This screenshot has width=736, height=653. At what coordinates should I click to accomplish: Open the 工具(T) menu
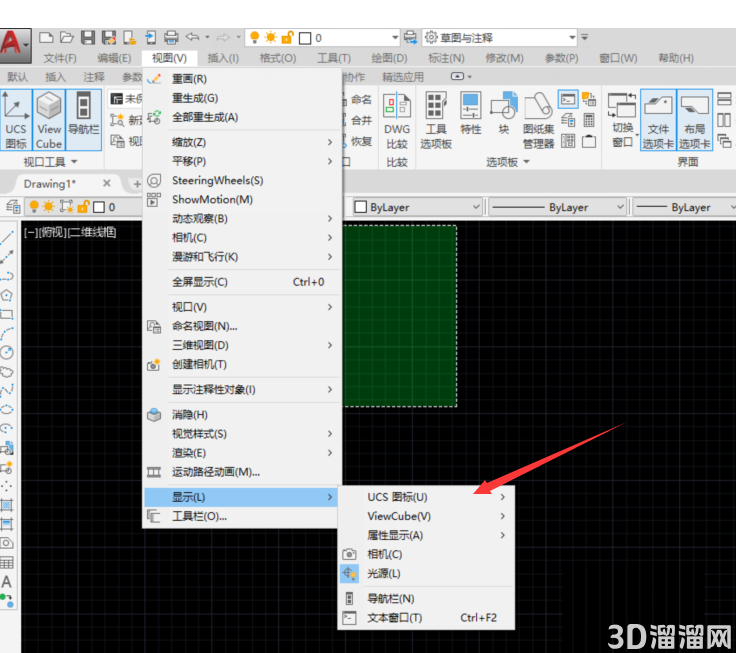[334, 58]
